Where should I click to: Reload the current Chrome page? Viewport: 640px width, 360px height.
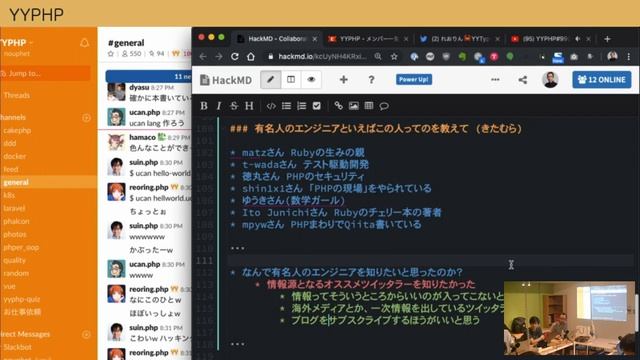[x=235, y=57]
